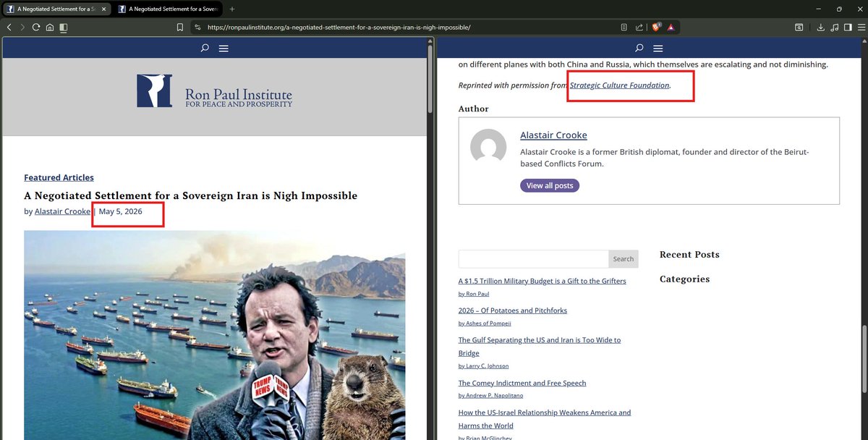Open hamburger menu in left pane header
Screen dimensions: 868x440
(224, 48)
